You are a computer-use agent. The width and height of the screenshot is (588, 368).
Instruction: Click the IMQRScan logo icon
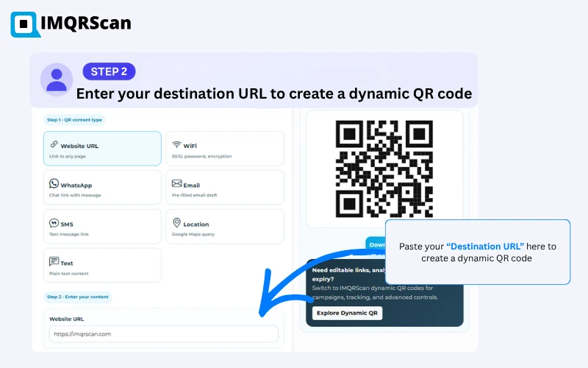point(25,24)
